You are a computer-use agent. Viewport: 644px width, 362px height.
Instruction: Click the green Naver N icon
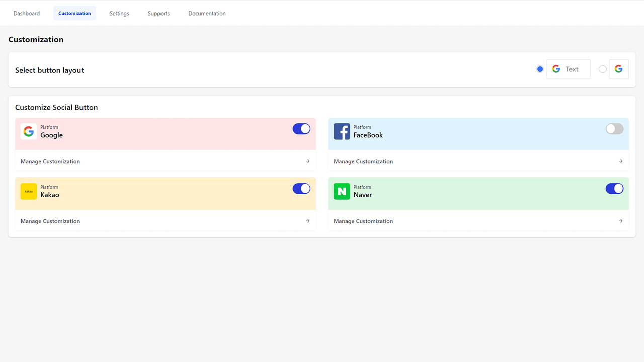[x=342, y=191]
